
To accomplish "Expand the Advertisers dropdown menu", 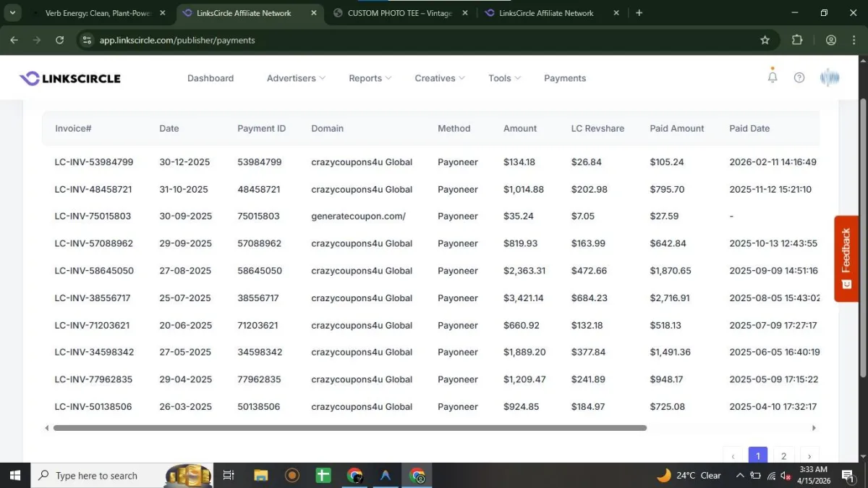I will tap(296, 78).
